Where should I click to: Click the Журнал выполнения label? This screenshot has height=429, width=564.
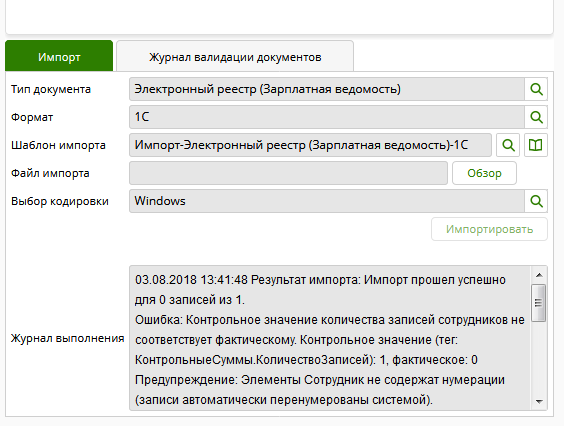click(x=68, y=338)
